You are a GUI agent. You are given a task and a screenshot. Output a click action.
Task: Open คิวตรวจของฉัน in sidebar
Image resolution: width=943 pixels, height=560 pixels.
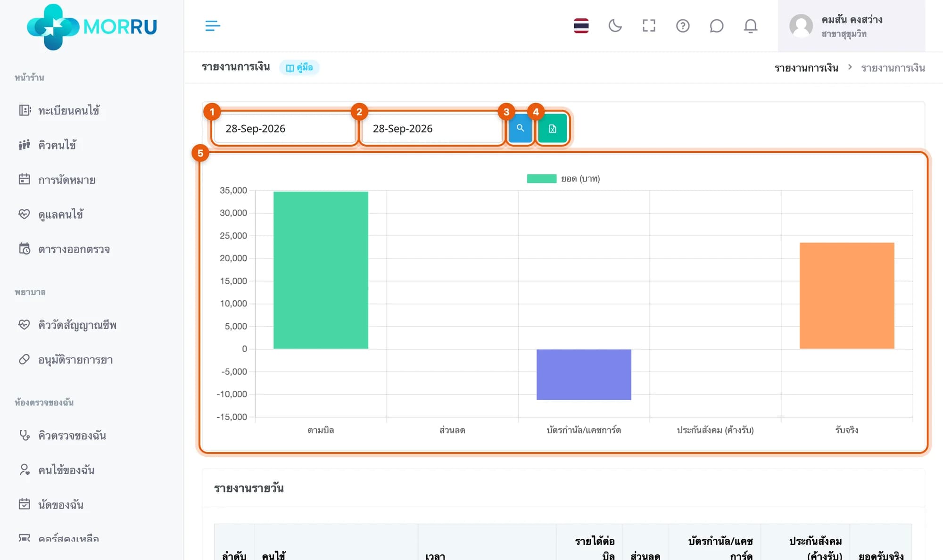[x=72, y=435]
